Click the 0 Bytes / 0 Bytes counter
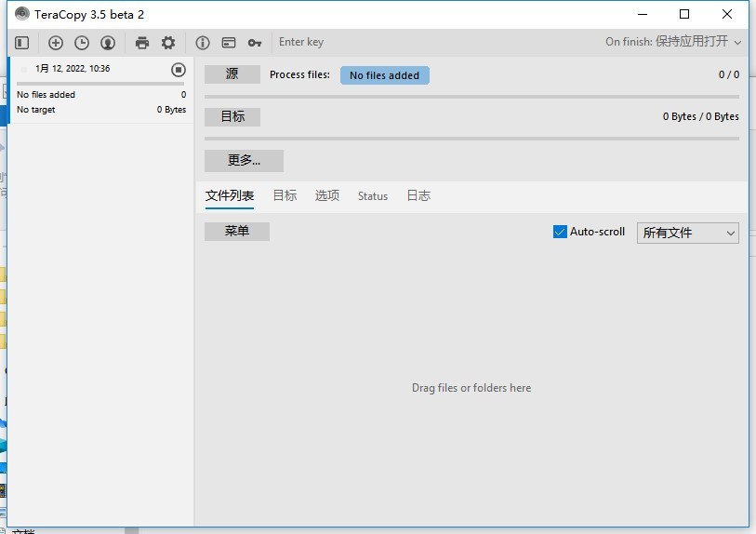Viewport: 756px width, 534px height. pyautogui.click(x=700, y=116)
